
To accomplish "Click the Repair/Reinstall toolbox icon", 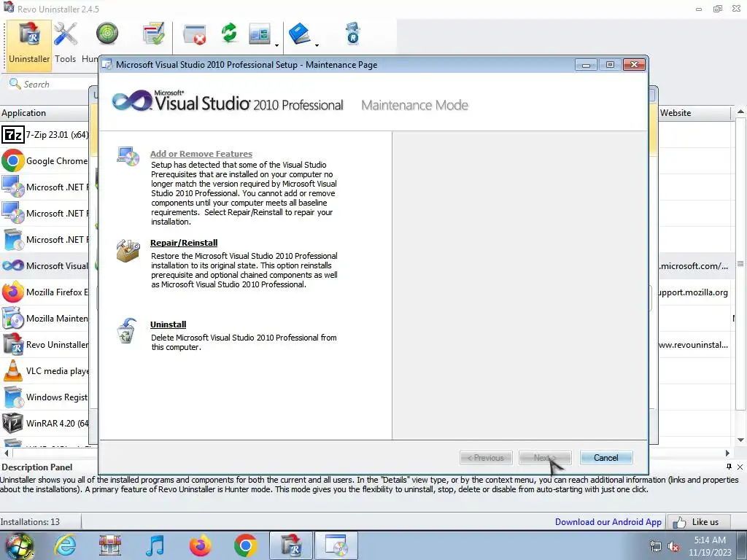I will pyautogui.click(x=128, y=251).
